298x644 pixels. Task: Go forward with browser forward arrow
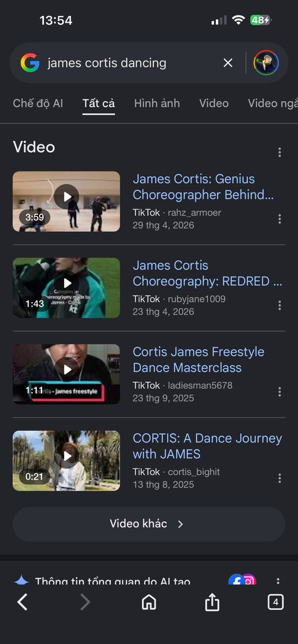tap(85, 603)
